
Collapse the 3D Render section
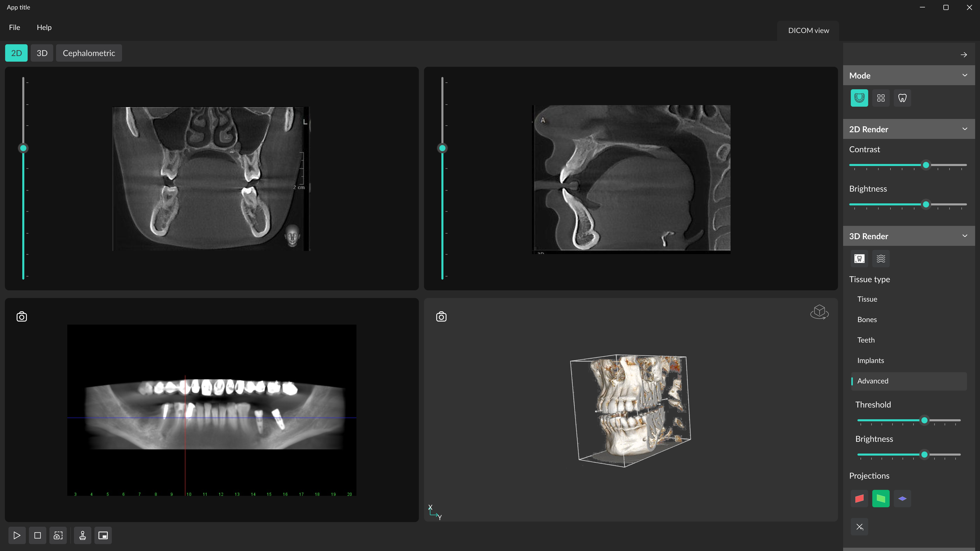click(964, 236)
